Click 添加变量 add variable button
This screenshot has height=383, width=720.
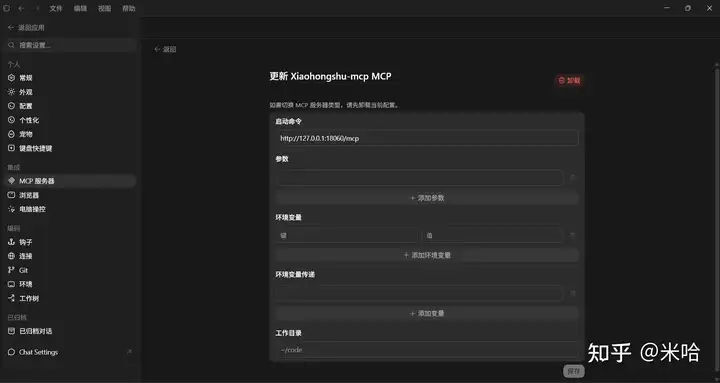pyautogui.click(x=427, y=313)
